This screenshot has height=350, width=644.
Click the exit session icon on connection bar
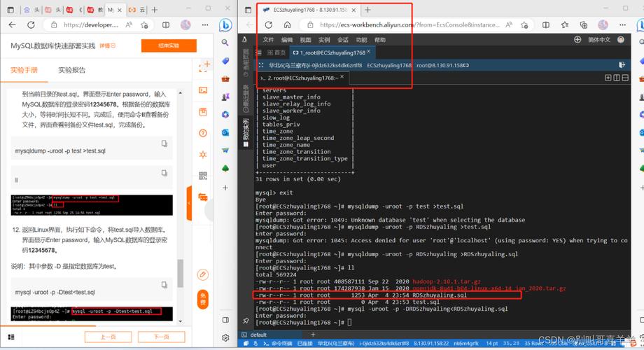[x=622, y=65]
